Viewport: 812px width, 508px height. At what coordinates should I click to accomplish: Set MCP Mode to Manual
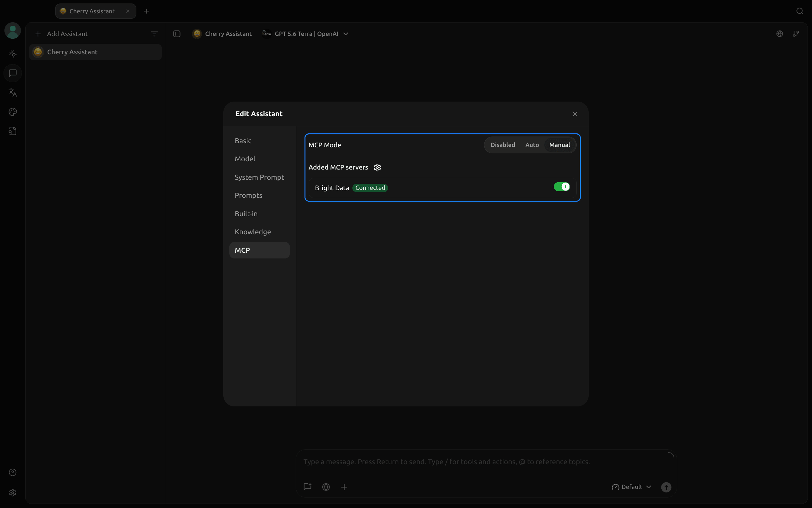tap(560, 145)
